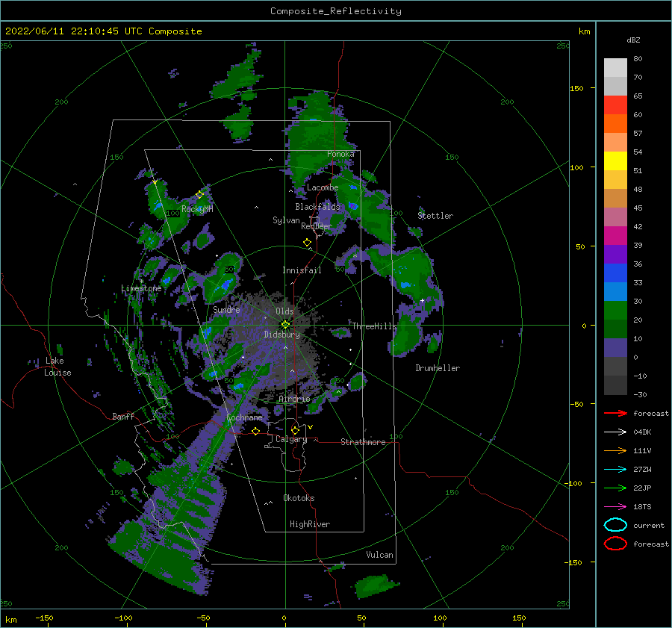
Task: Click the Okotoks label
Action: [299, 498]
